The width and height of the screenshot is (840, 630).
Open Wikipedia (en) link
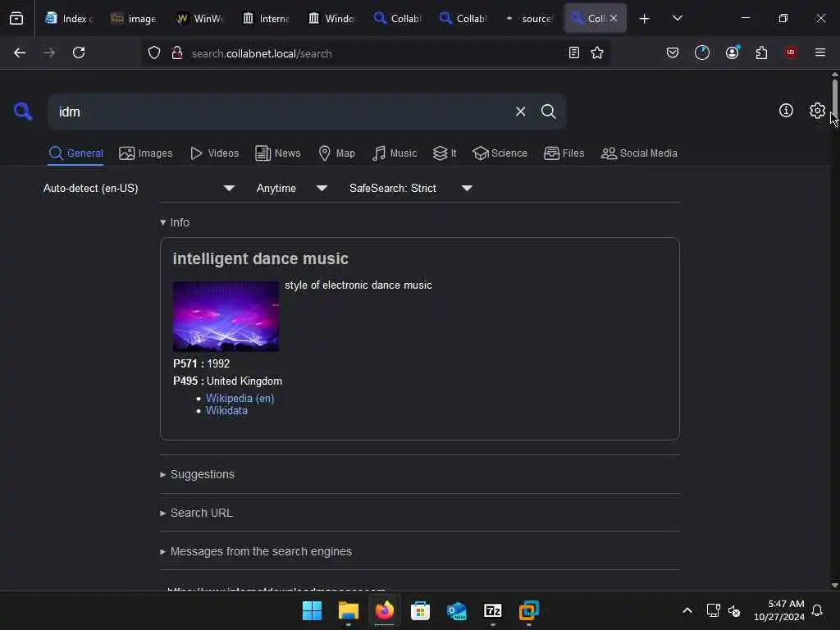pos(240,398)
